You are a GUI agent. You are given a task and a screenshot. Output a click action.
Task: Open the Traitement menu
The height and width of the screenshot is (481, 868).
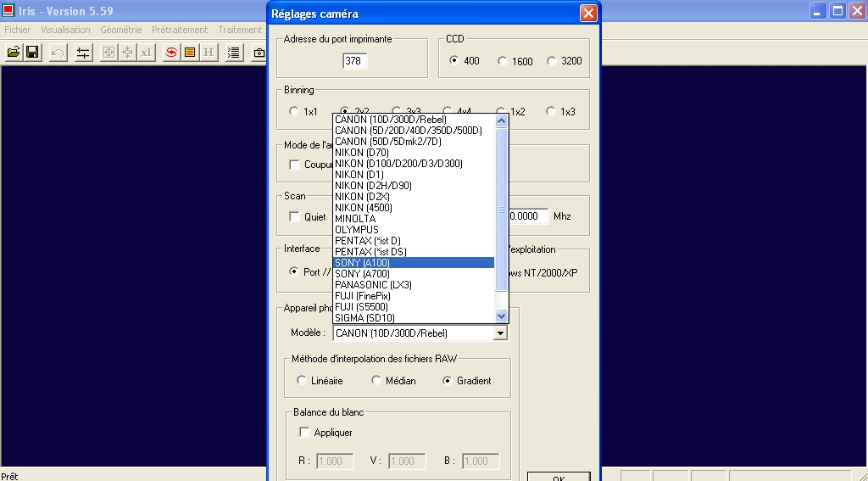(240, 30)
